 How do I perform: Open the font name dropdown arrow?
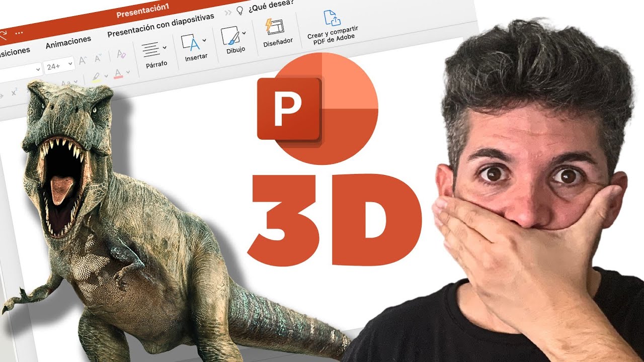coord(37,69)
